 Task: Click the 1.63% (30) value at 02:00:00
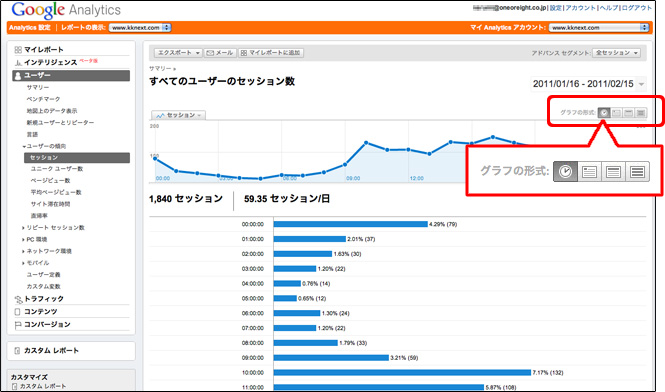[x=347, y=254]
